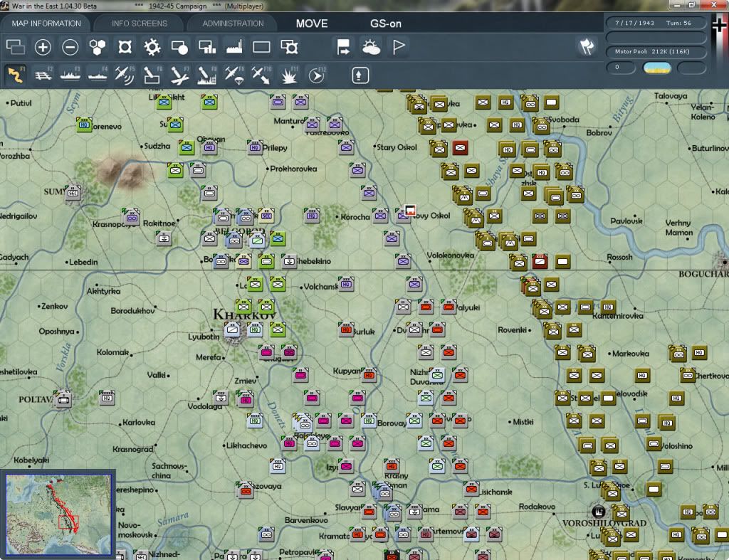Click the Akhtyrka town label
This screenshot has width=729, height=560.
[x=103, y=292]
